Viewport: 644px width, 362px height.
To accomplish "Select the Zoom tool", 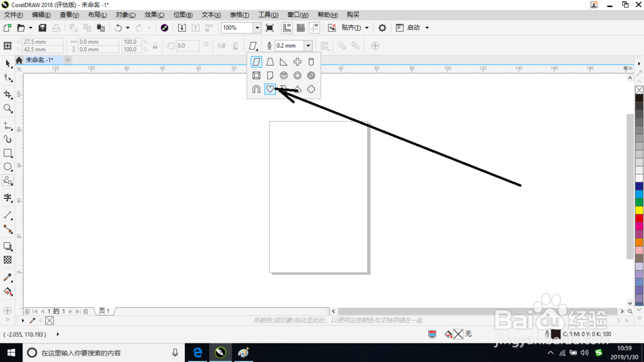I will 7,108.
